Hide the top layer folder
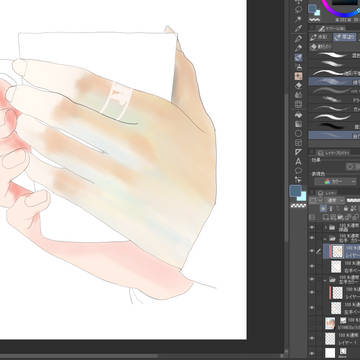This screenshot has height=360, width=360. [312, 227]
